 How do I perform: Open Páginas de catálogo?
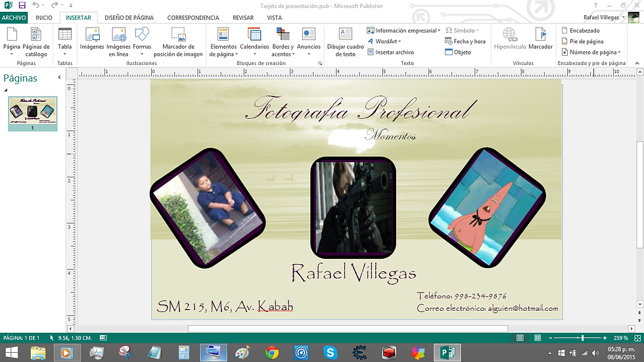tap(36, 41)
